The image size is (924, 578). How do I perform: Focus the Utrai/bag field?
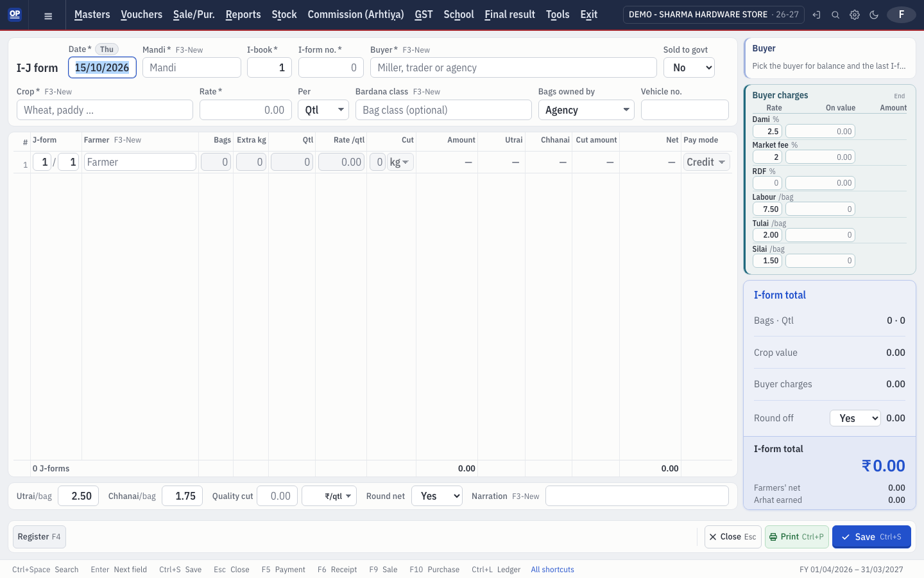click(x=78, y=496)
